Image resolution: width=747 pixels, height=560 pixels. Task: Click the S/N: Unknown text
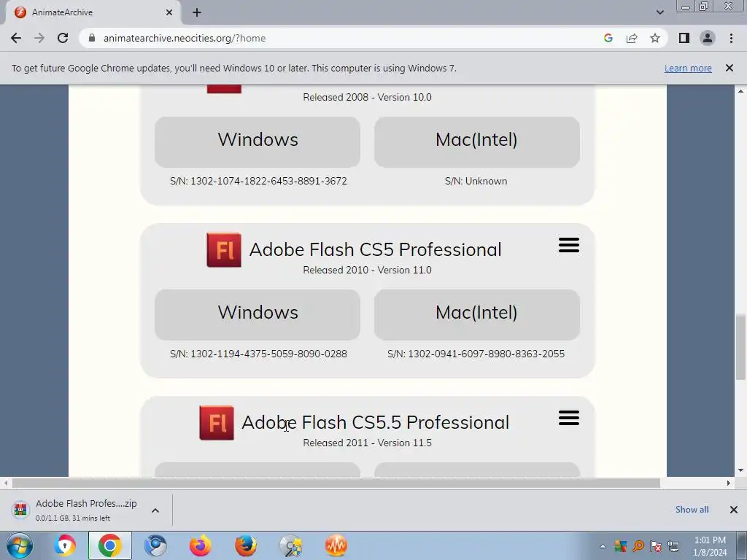476,181
